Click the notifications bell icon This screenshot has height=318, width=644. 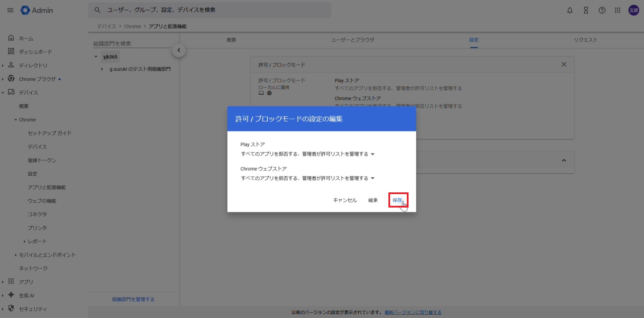(570, 10)
